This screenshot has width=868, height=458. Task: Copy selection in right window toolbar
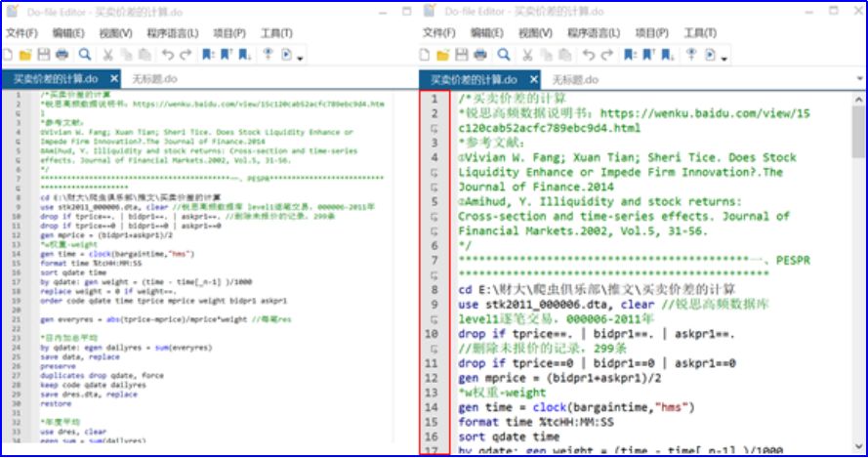[x=547, y=55]
